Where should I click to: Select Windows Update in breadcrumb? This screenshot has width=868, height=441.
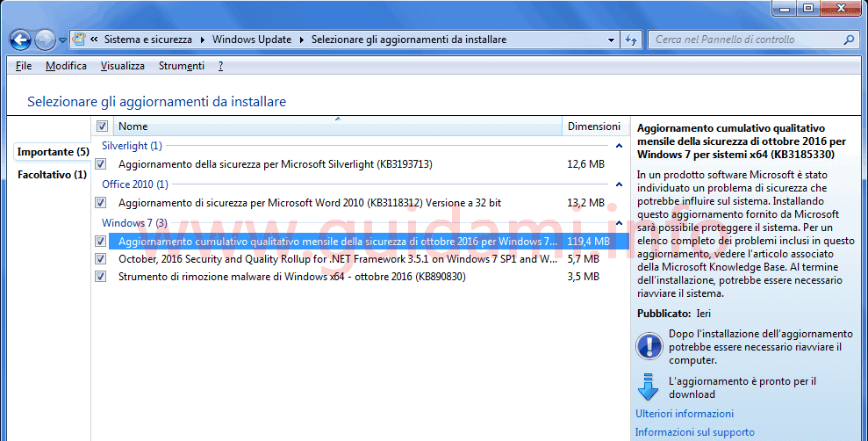[252, 40]
